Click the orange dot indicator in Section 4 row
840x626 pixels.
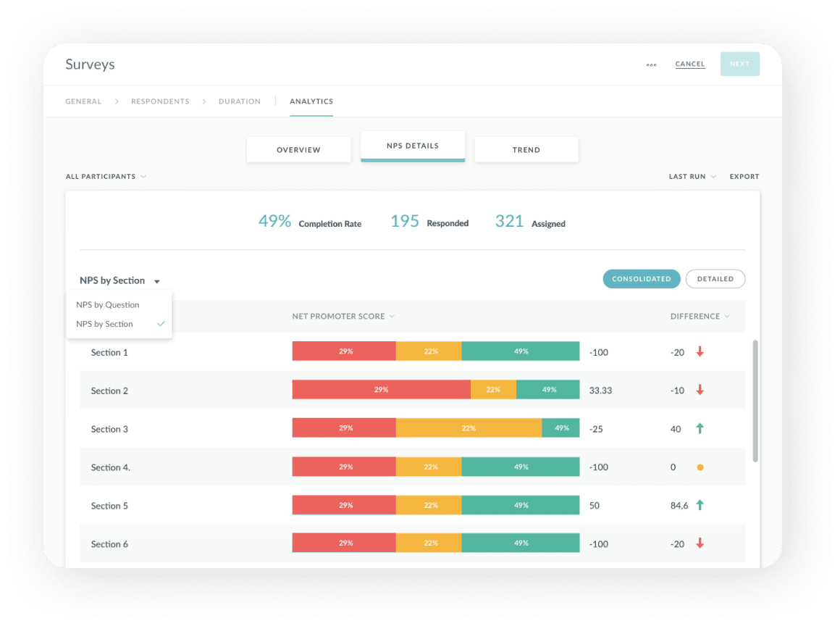click(x=700, y=467)
